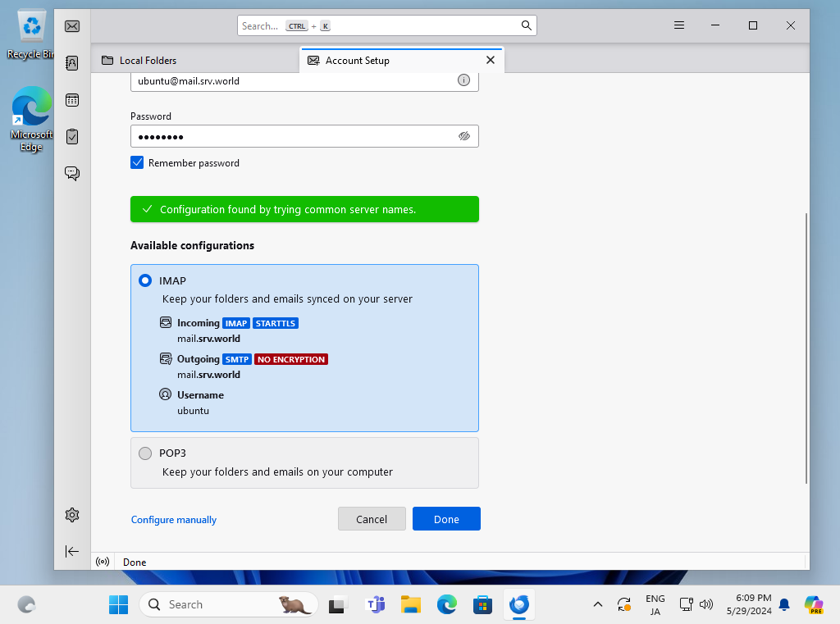
Task: Collapse the spaces toolbar
Action: coord(72,552)
